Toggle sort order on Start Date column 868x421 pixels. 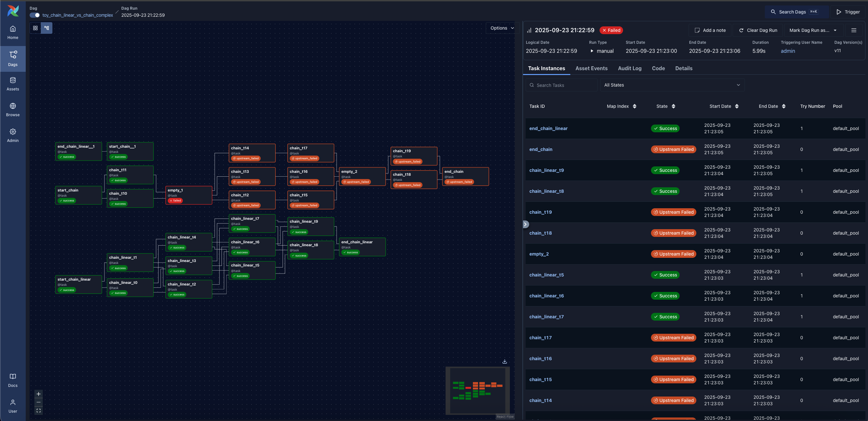coord(737,106)
